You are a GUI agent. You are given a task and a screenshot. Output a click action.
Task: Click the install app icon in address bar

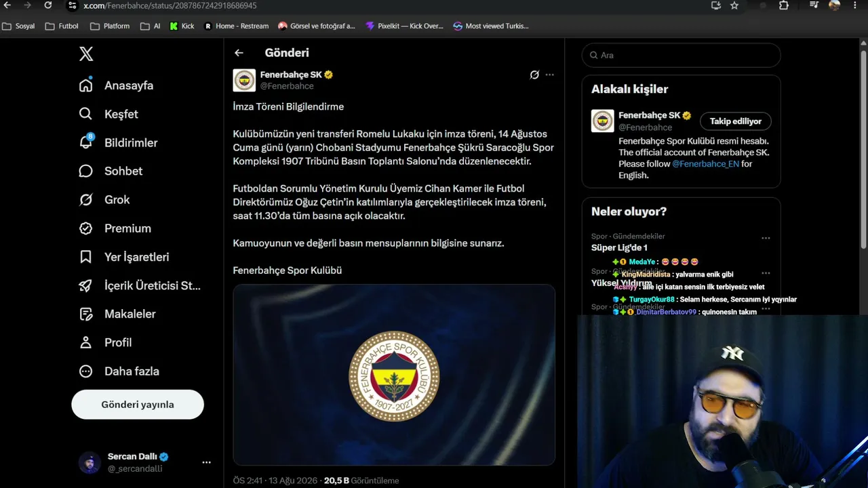pos(716,5)
